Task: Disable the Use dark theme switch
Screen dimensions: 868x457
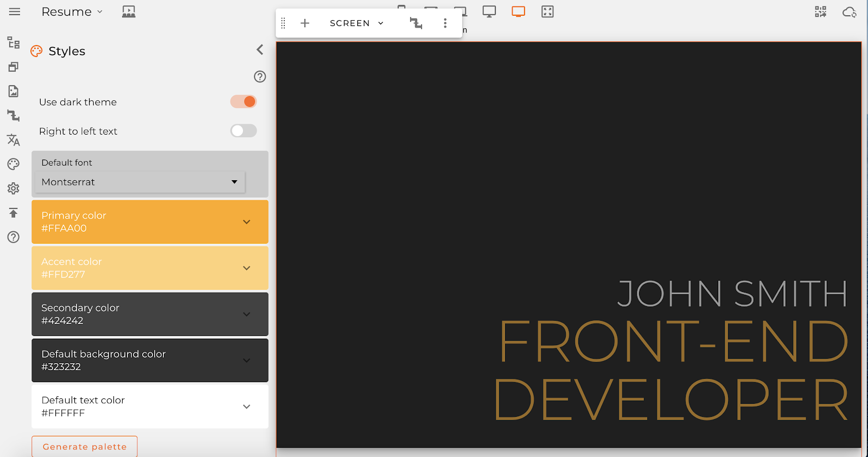Action: (x=244, y=101)
